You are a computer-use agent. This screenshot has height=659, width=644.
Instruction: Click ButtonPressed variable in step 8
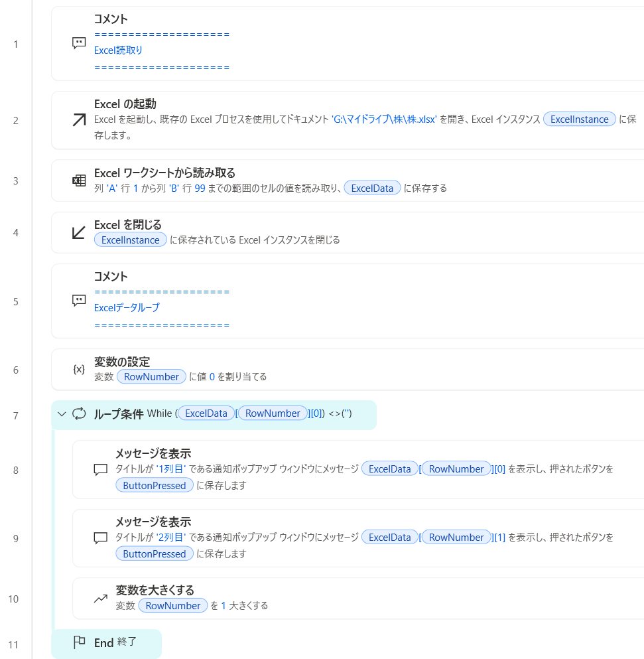click(155, 485)
